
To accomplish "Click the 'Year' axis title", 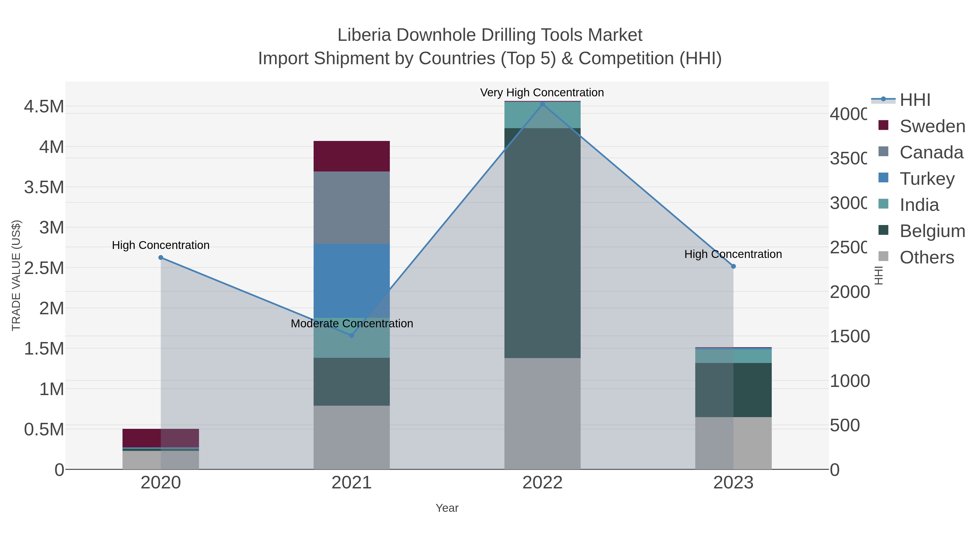I will [447, 508].
